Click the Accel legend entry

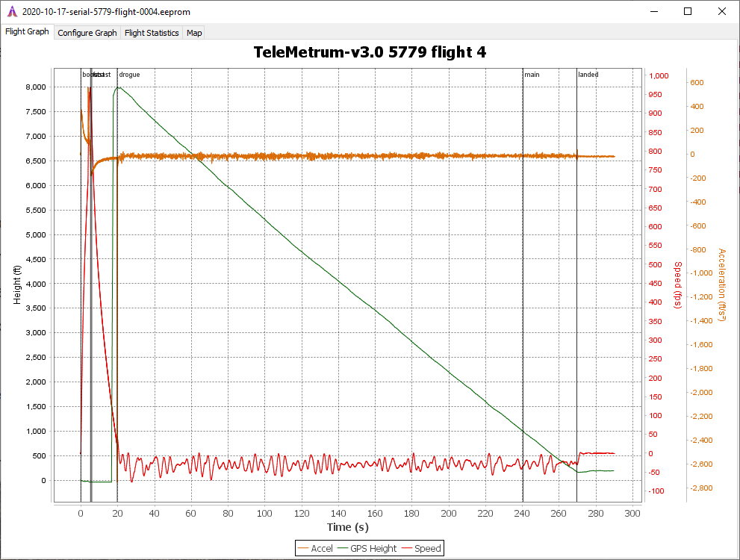(315, 548)
